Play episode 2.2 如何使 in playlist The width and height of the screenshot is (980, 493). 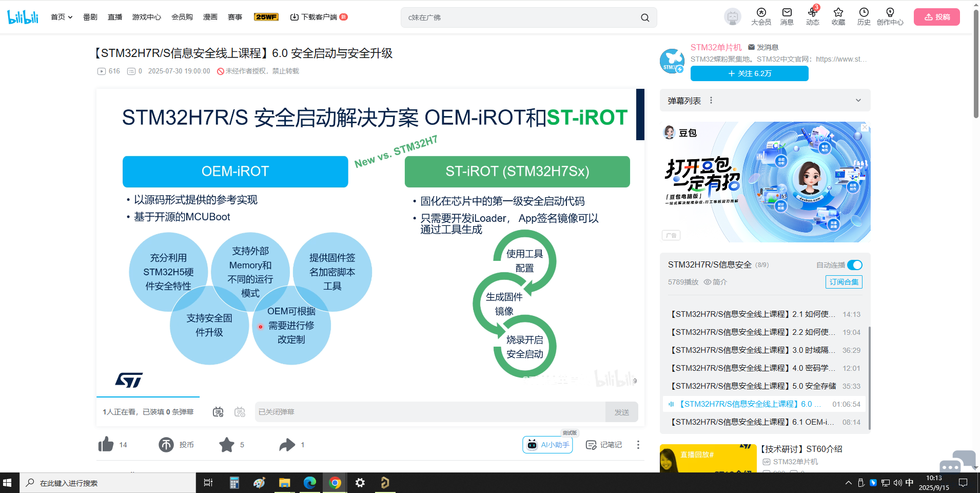[764, 332]
